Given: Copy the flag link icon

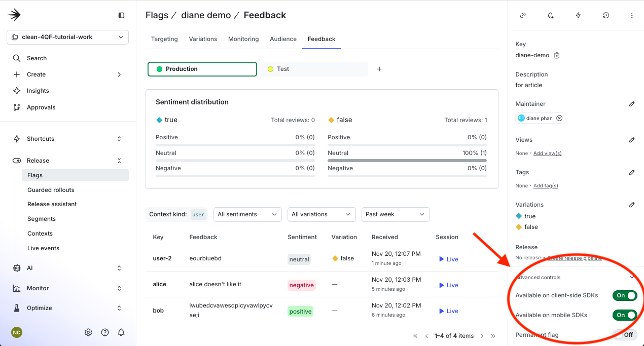Looking at the screenshot, I should point(523,15).
